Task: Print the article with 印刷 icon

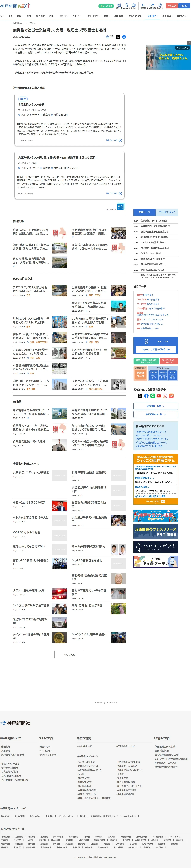Action: click(109, 37)
